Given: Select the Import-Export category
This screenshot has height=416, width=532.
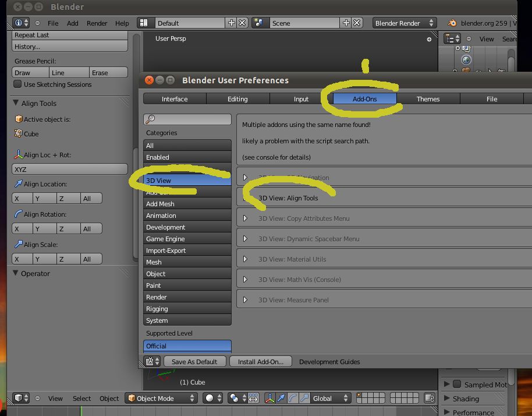Looking at the screenshot, I should click(187, 251).
